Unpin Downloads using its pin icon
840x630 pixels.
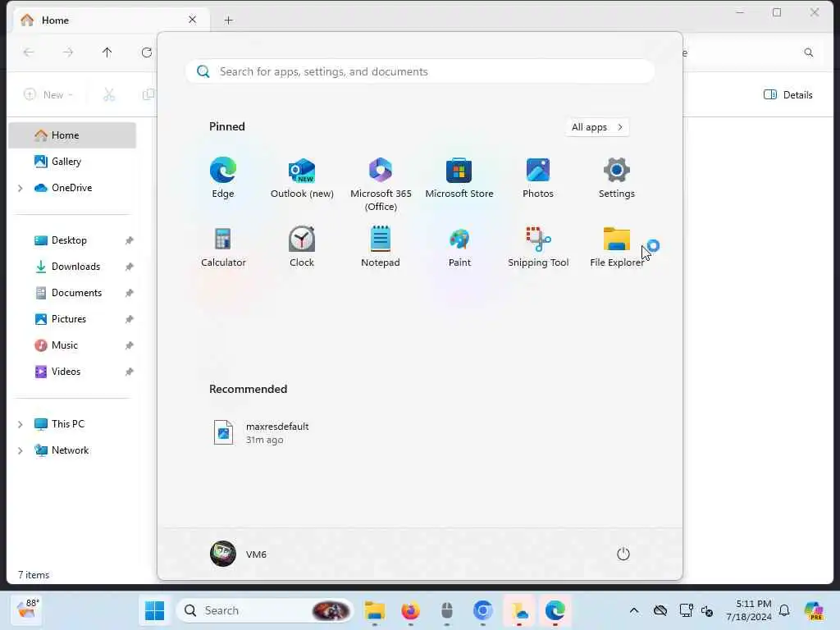129,267
